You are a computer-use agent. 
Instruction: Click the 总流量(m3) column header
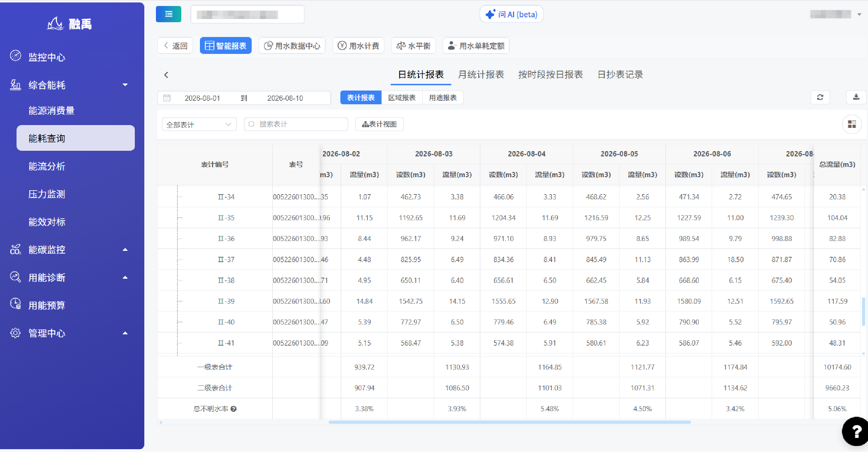click(837, 165)
